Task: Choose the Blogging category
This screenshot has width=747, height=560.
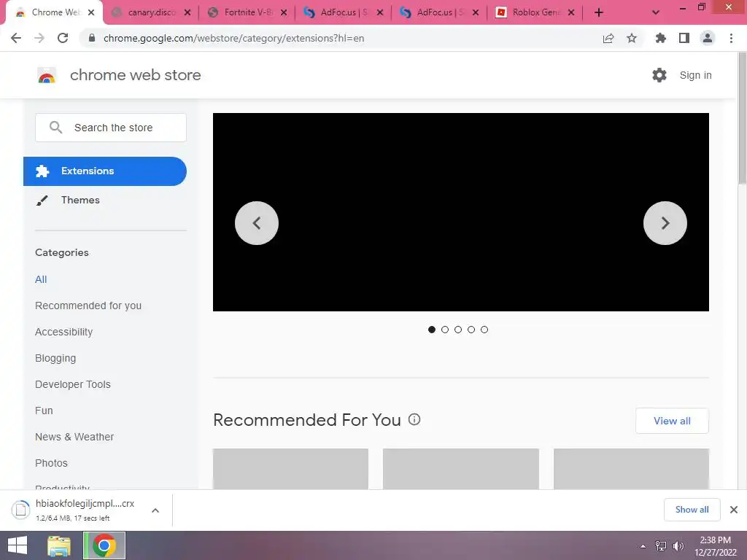Action: 55,358
